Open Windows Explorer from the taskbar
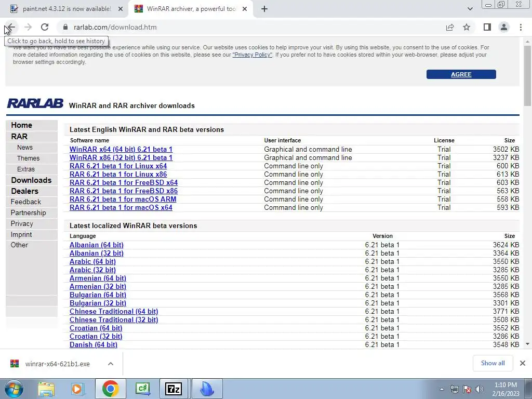The image size is (532, 399). point(46,389)
